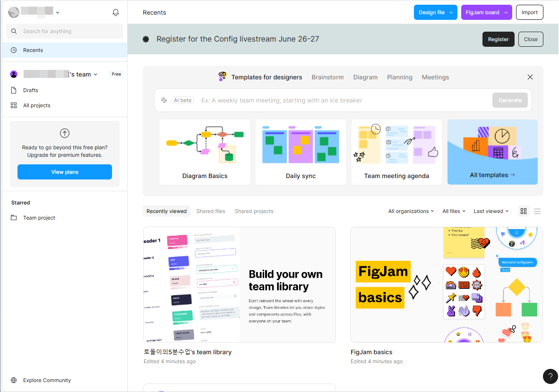Switch to the Shared files tab

211,211
